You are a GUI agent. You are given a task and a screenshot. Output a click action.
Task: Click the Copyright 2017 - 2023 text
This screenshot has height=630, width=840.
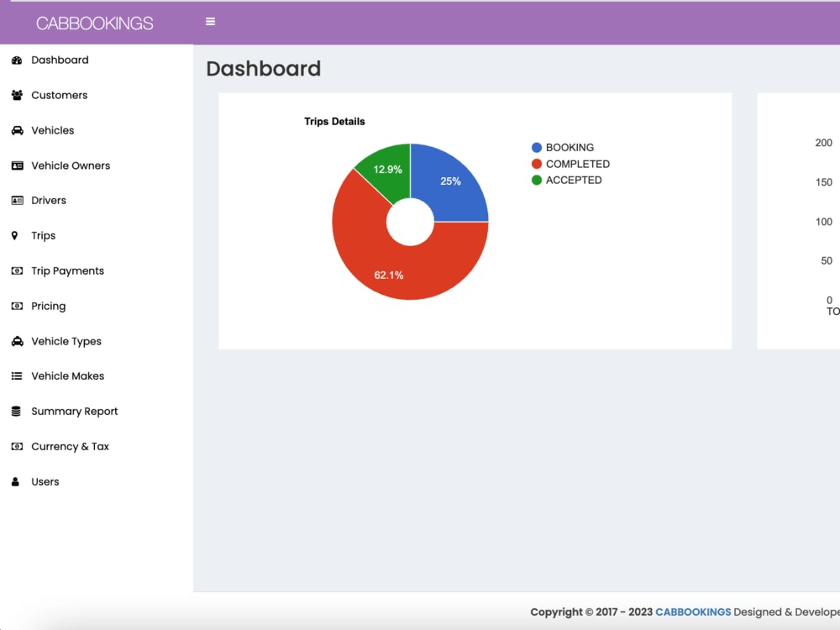coord(591,612)
